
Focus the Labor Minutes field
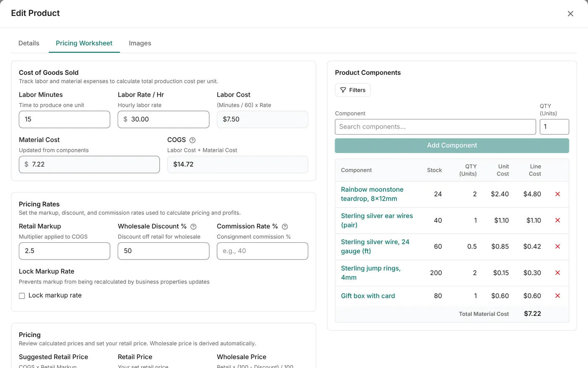click(64, 119)
